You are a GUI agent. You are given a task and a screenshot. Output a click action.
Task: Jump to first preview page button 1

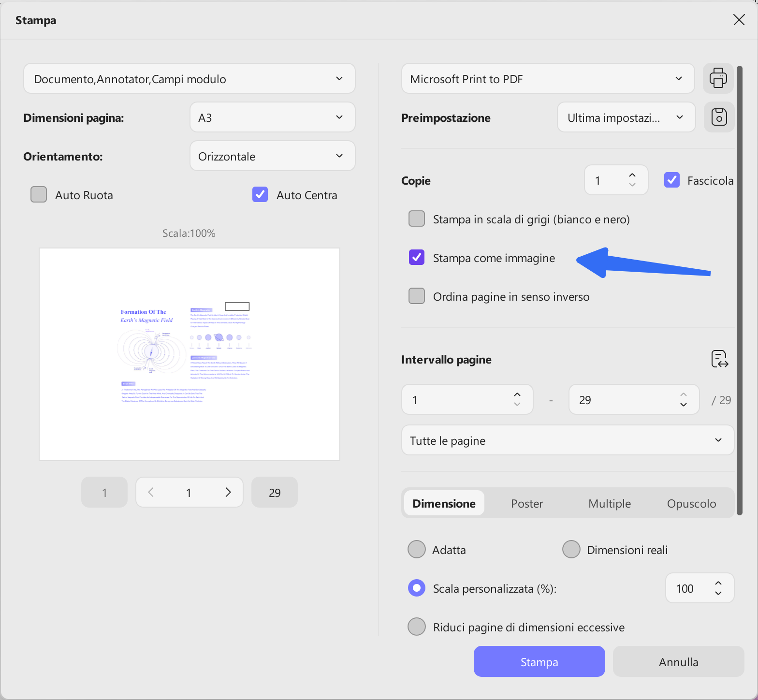[104, 492]
